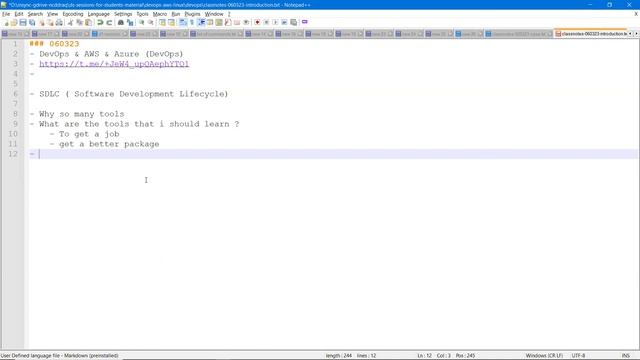Click 'Ln : 12' in status bar

424,356
